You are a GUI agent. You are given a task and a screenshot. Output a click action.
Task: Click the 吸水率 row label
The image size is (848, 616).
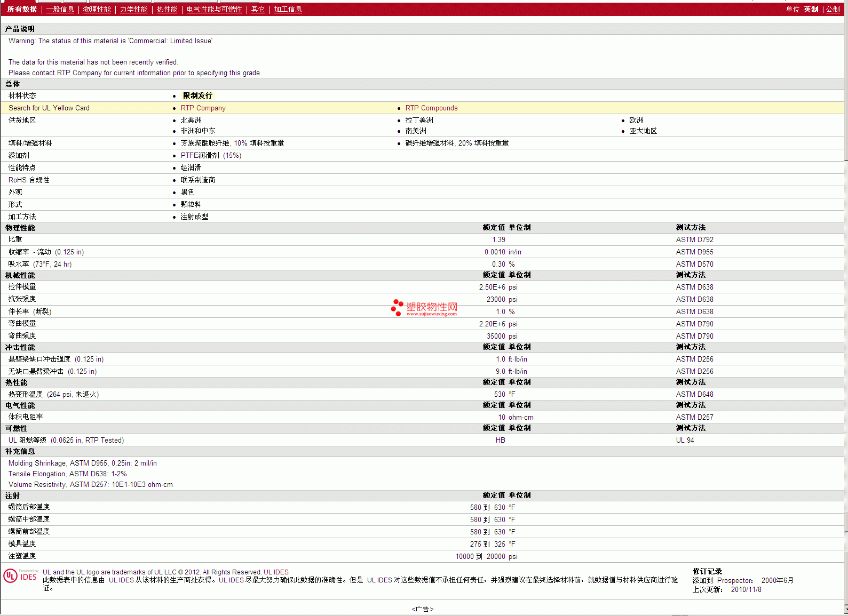tap(40, 265)
